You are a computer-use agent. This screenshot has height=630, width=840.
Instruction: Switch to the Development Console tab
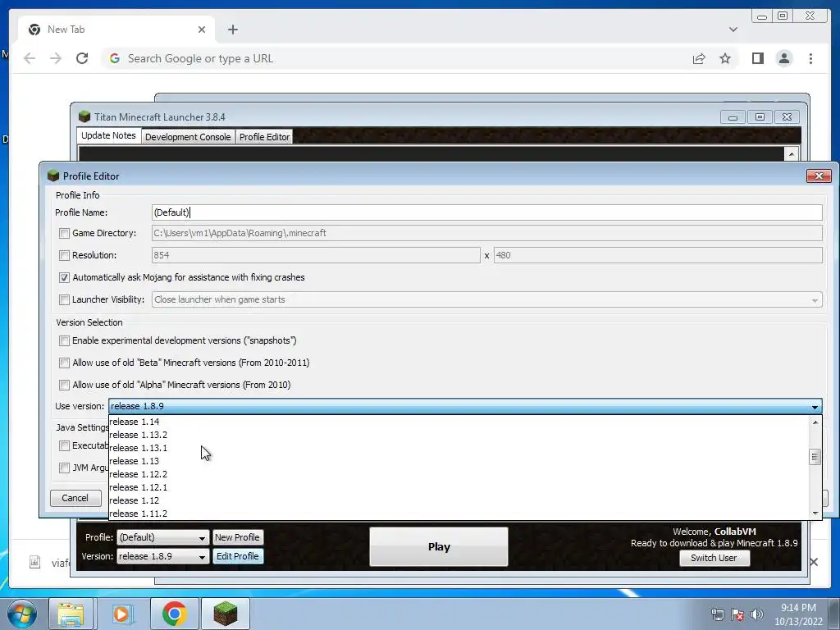tap(188, 137)
